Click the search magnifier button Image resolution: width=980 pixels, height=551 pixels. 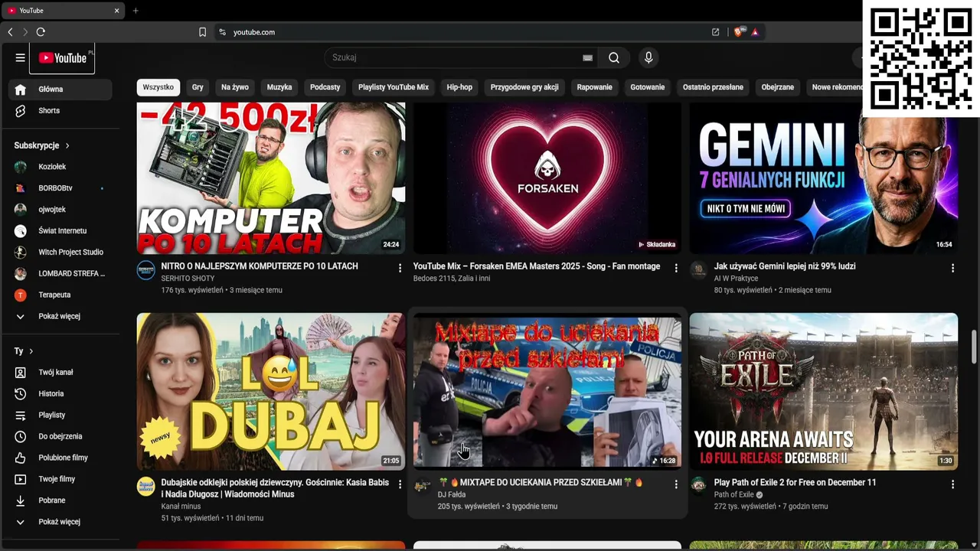pos(614,57)
